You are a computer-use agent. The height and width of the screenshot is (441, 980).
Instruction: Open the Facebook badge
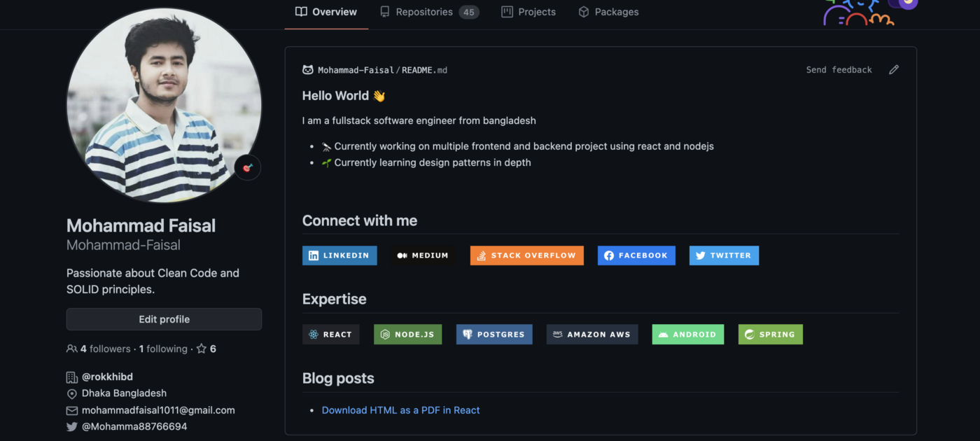pyautogui.click(x=636, y=255)
